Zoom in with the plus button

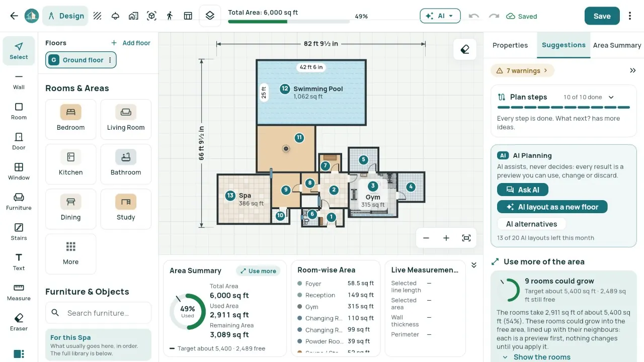446,238
